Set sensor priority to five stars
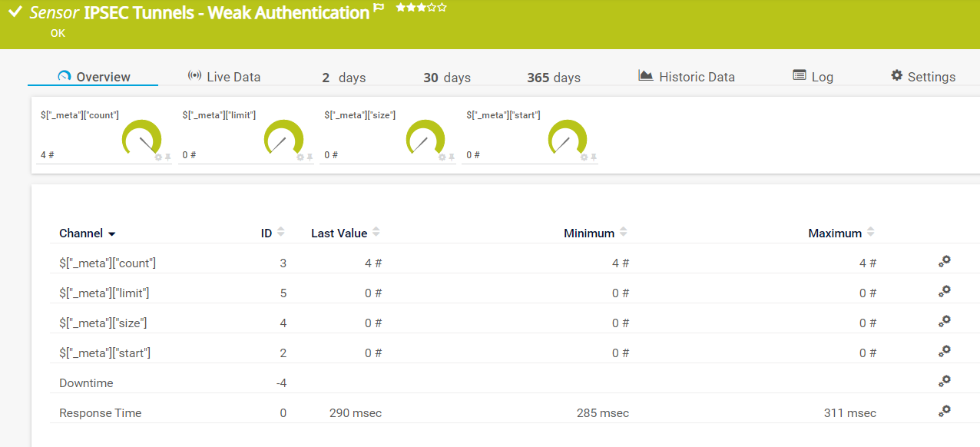980x447 pixels. [x=442, y=8]
